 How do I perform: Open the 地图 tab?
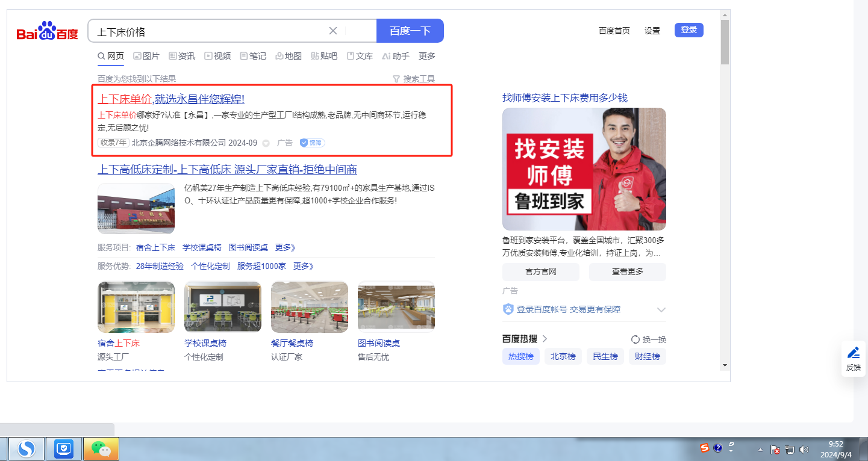(289, 56)
